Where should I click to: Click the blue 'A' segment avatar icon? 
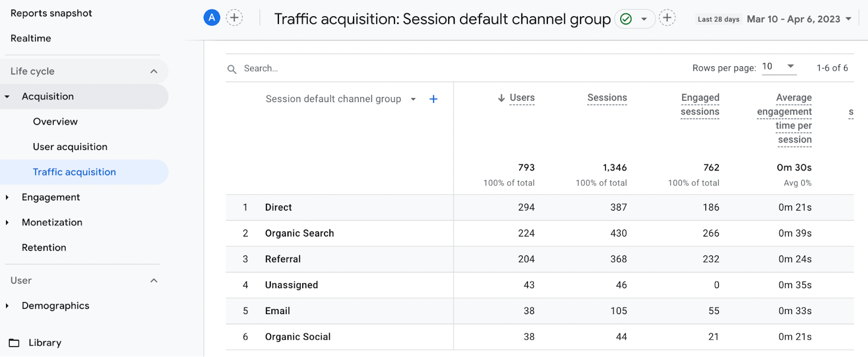212,18
